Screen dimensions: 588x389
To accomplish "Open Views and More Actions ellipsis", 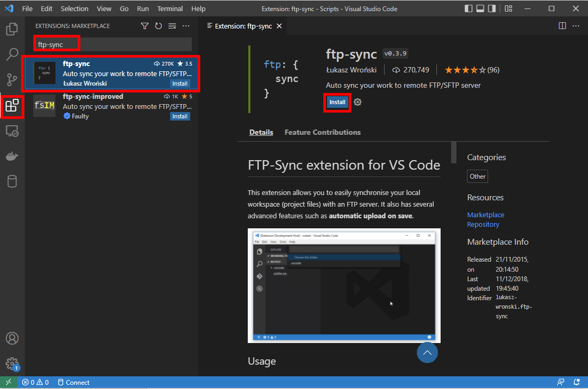I will tap(186, 26).
